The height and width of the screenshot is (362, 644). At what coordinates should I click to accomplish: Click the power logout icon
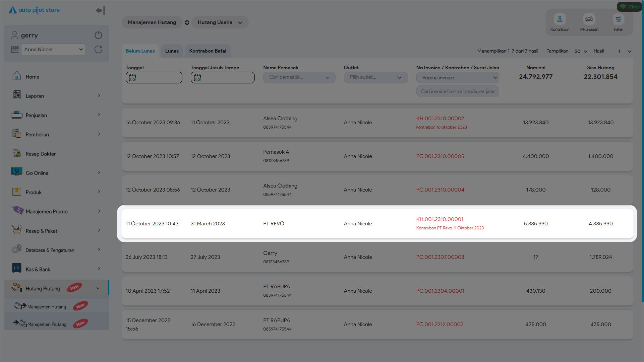[x=98, y=35]
